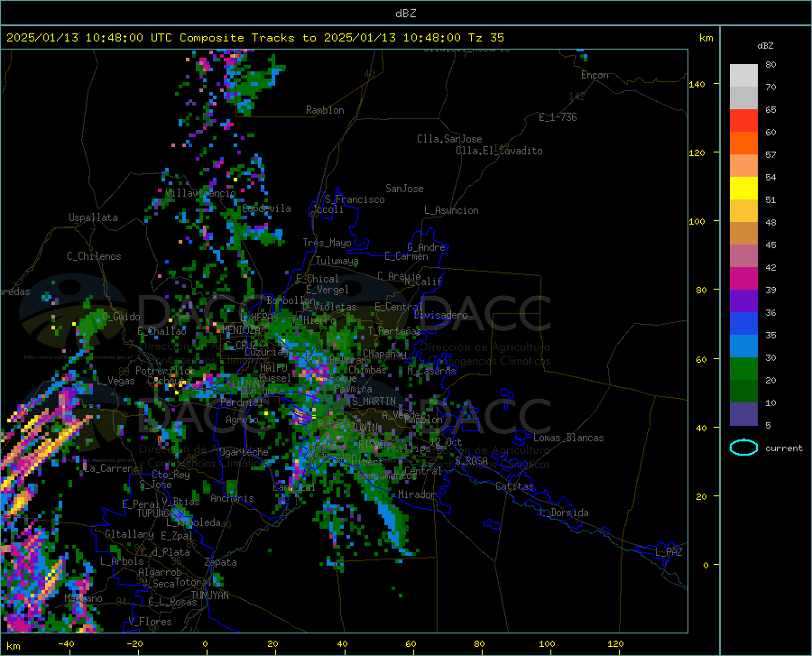
Task: Choose the dark green 20-10 dBZ swatch
Action: pyautogui.click(x=743, y=392)
